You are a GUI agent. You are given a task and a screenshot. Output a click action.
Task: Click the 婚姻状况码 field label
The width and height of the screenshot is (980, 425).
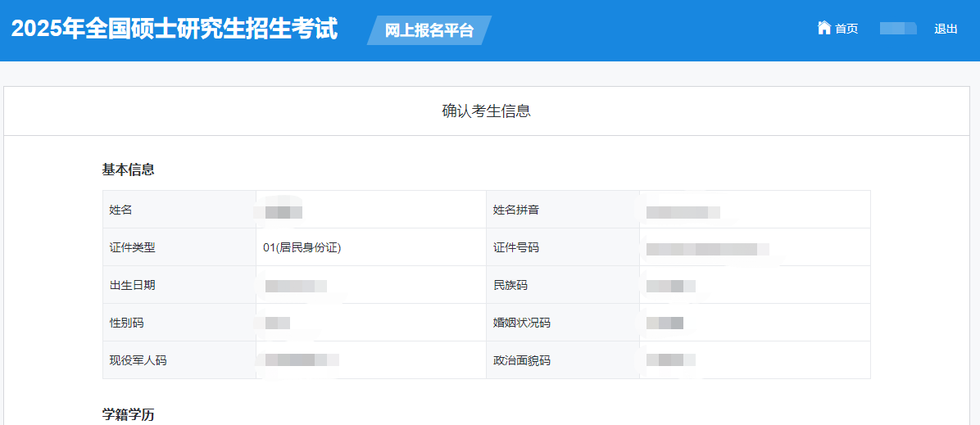[x=521, y=323]
